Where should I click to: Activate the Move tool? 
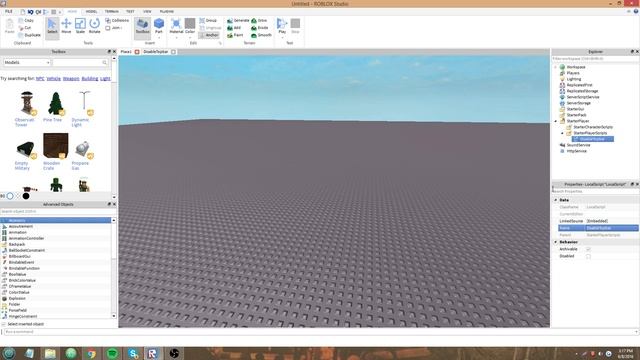[x=66, y=26]
